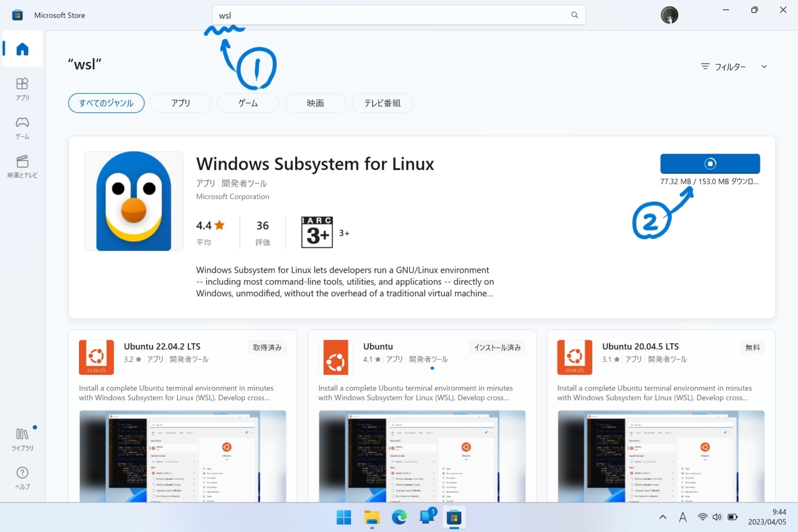The height and width of the screenshot is (532, 798).
Task: Open the account avatar menu
Action: click(x=670, y=15)
